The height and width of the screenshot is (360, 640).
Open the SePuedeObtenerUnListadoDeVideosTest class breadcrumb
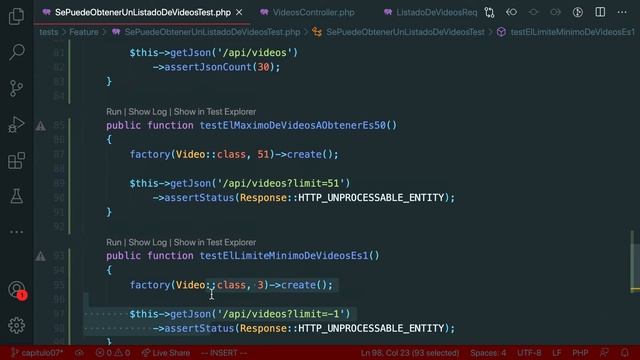coord(405,32)
